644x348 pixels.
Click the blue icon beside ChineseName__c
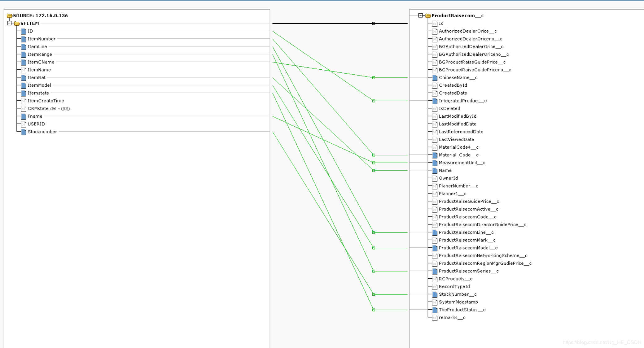pos(435,78)
